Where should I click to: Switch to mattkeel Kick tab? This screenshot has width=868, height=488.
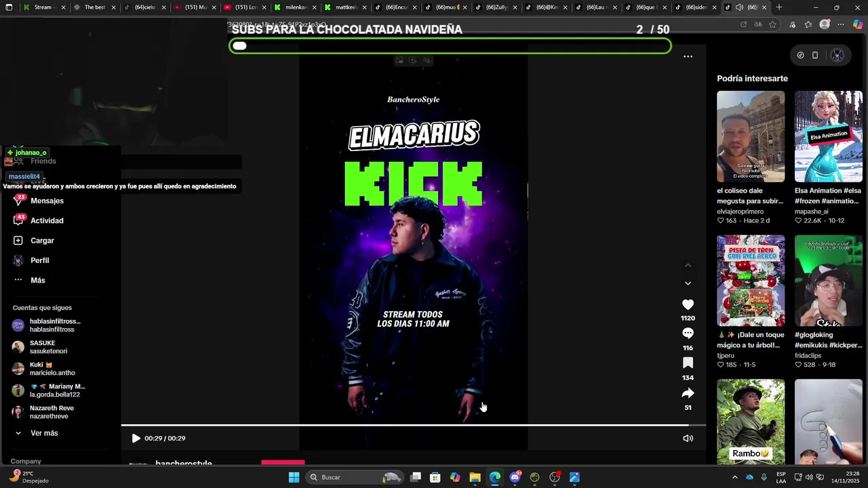[346, 7]
